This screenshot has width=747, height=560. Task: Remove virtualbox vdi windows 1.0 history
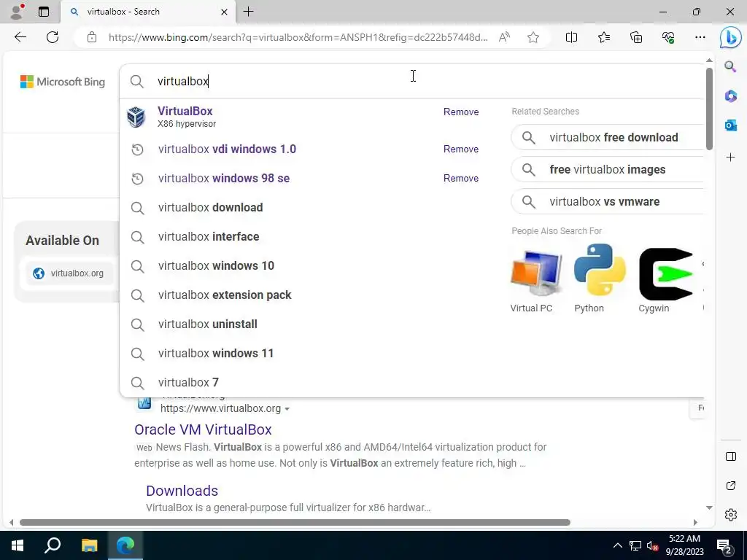coord(461,149)
